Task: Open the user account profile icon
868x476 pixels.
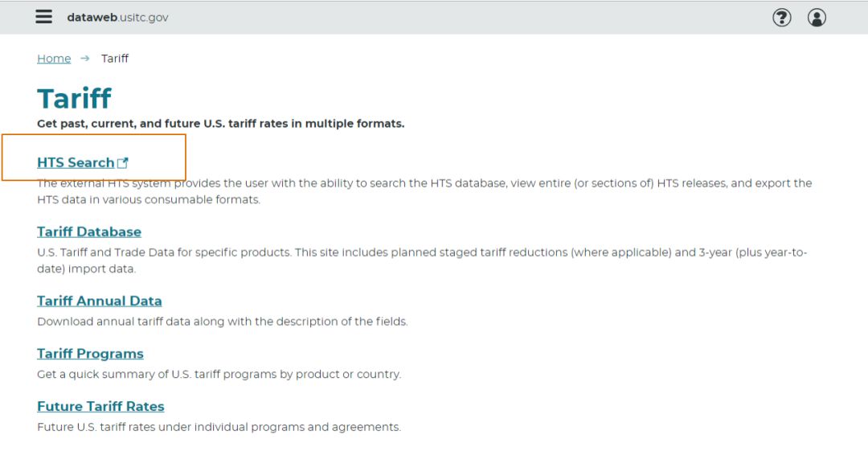Action: tap(817, 18)
